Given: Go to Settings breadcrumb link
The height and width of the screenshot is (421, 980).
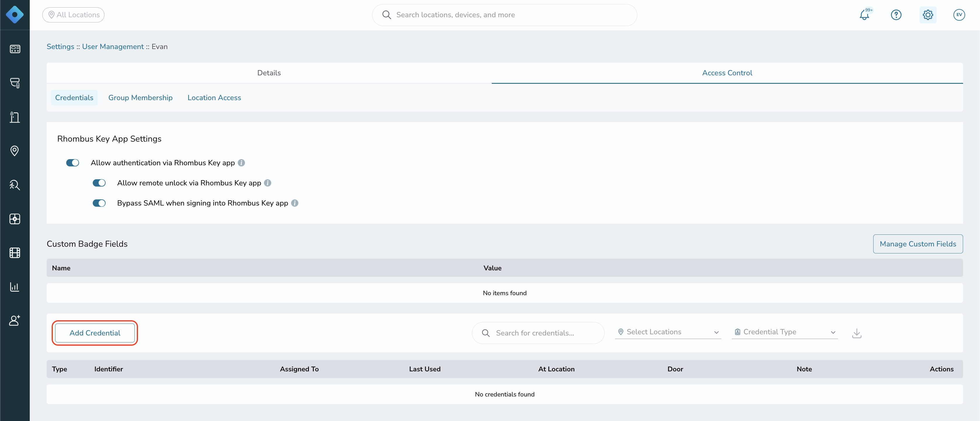Looking at the screenshot, I should [60, 47].
